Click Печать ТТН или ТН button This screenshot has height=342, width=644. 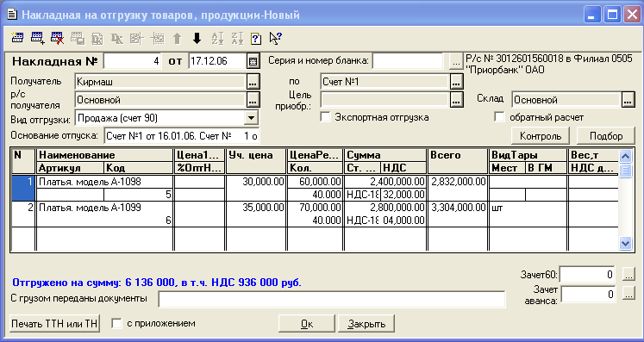[54, 324]
